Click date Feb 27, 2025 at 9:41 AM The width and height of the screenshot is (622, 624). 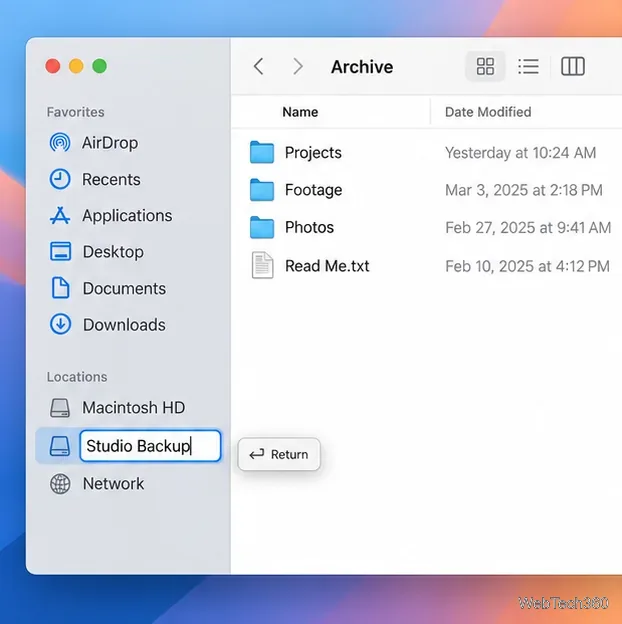[x=528, y=228]
